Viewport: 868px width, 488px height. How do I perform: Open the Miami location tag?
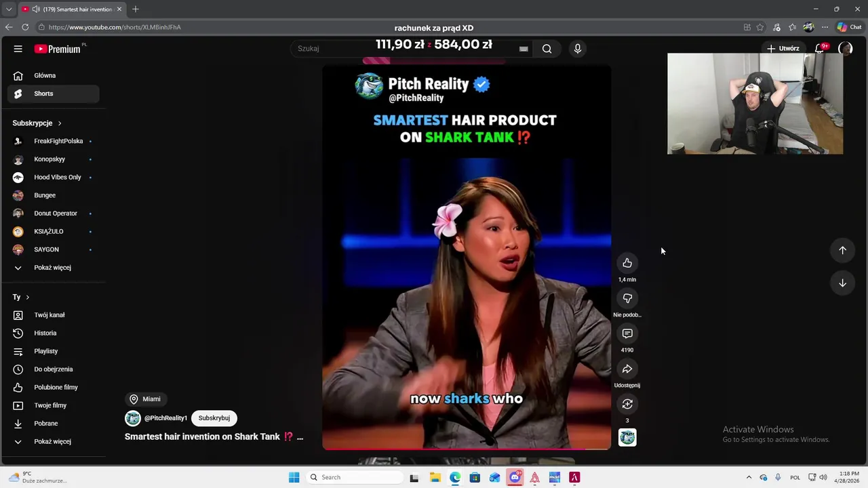pyautogui.click(x=145, y=399)
